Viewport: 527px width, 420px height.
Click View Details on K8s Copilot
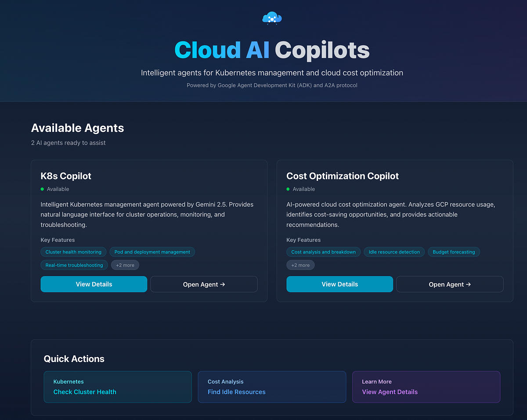point(94,284)
